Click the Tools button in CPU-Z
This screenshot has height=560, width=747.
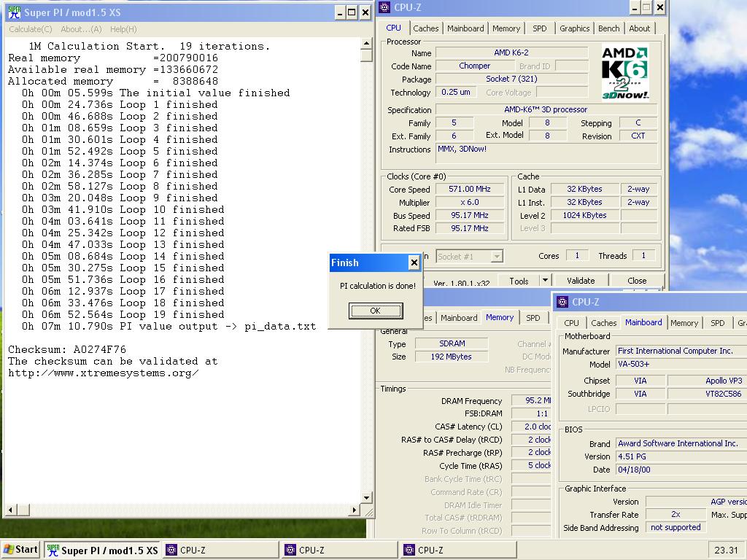(519, 281)
